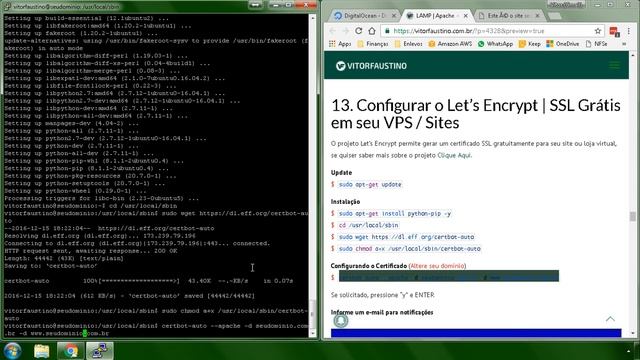640x360 pixels.
Task: Open the Enlevos bookmark folder
Action: pyautogui.click(x=408, y=44)
